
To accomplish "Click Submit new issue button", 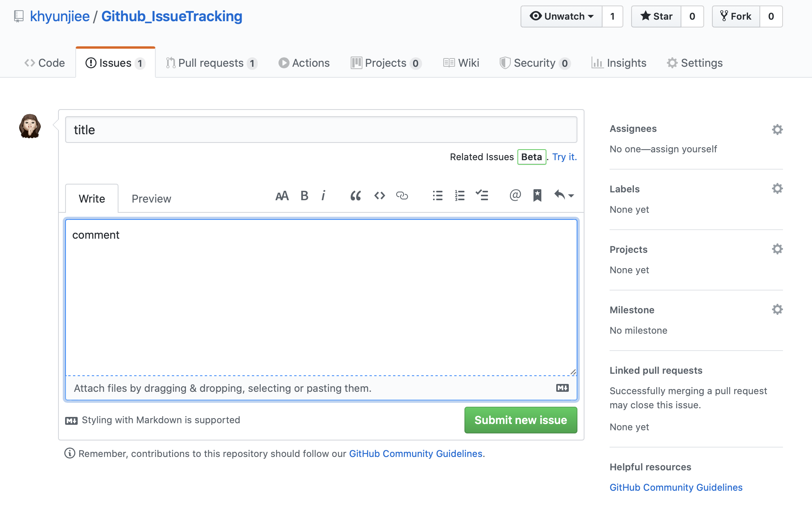I will (521, 420).
